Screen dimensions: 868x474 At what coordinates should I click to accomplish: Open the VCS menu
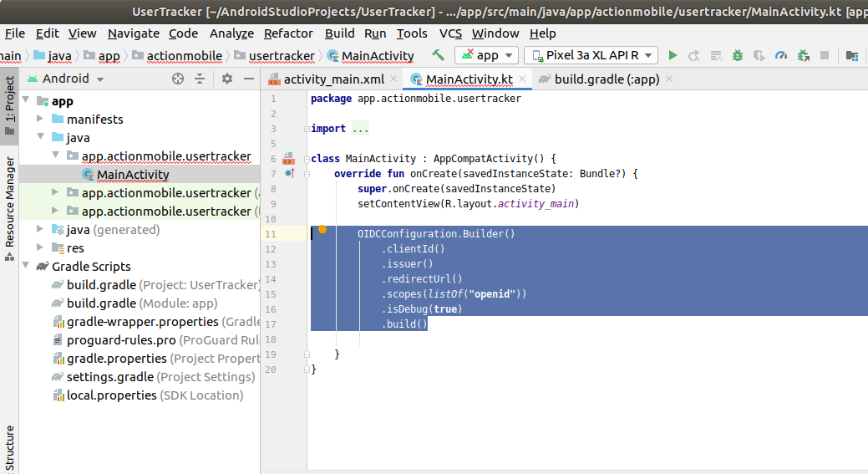450,33
